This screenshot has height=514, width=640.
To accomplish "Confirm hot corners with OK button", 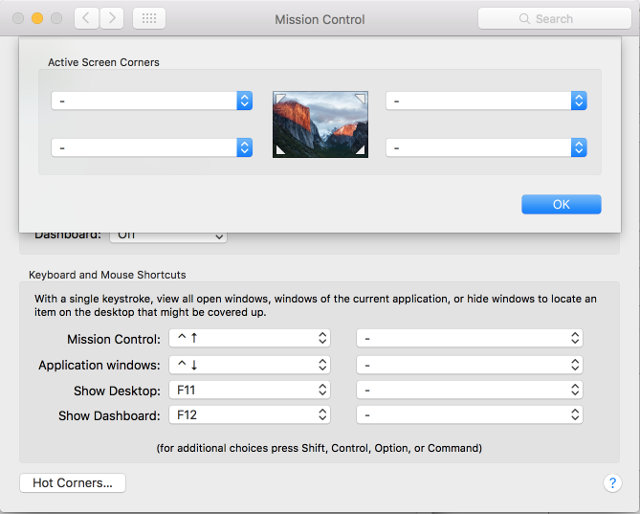I will click(561, 204).
